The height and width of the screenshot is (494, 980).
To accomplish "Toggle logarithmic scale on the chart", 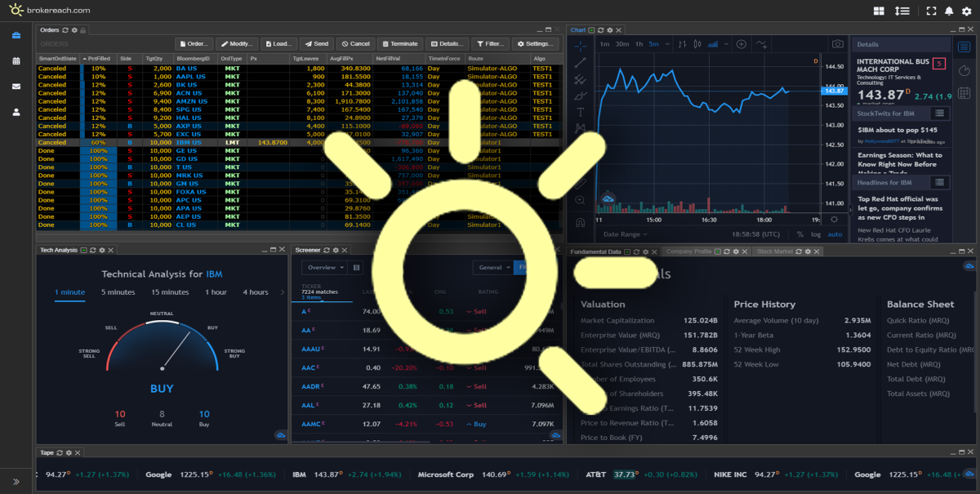I will pyautogui.click(x=816, y=233).
